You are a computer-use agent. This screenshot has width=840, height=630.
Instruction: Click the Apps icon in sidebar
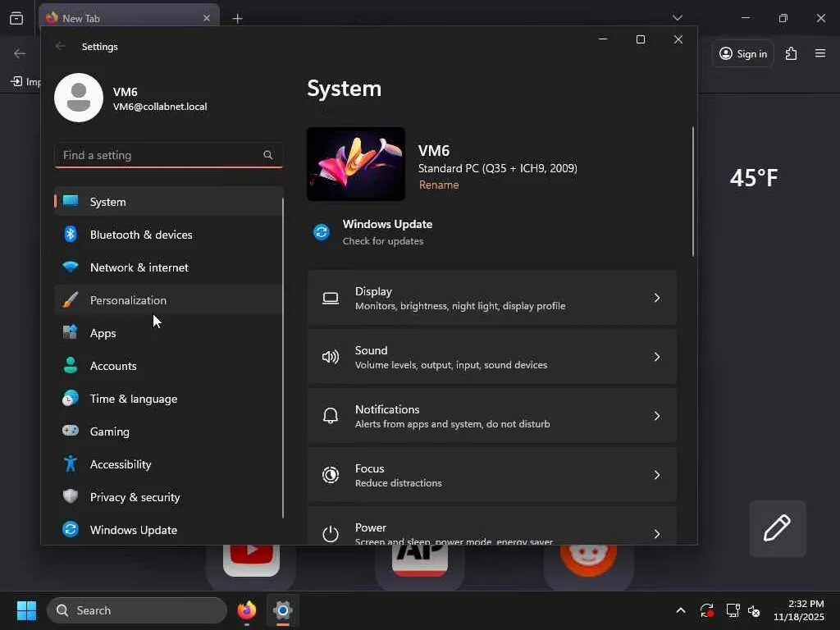[x=71, y=332]
